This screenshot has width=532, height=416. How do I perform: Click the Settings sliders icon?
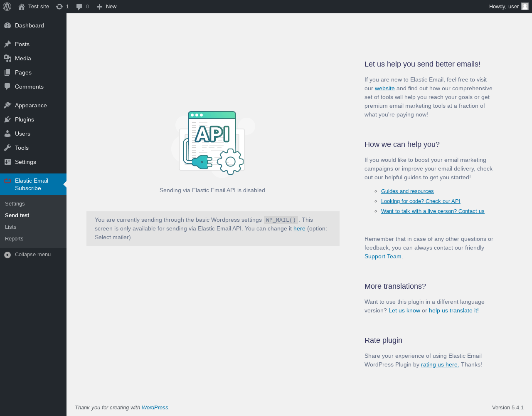7,162
